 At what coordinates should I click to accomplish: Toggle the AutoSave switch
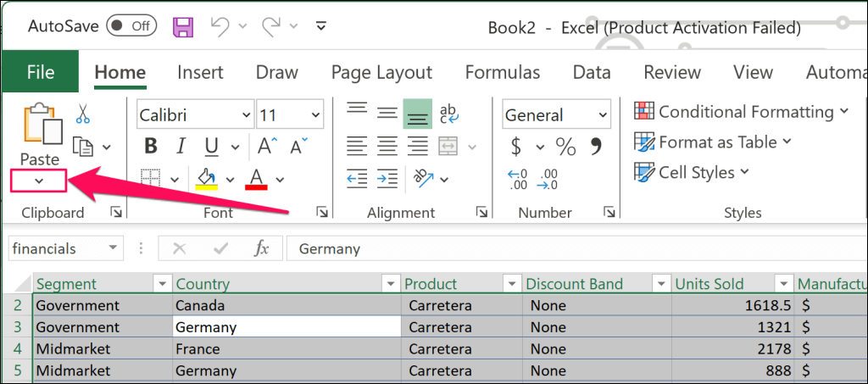tap(131, 26)
